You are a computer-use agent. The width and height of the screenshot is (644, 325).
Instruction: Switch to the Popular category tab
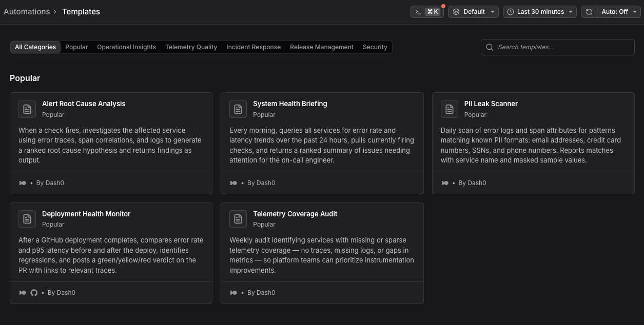point(76,47)
